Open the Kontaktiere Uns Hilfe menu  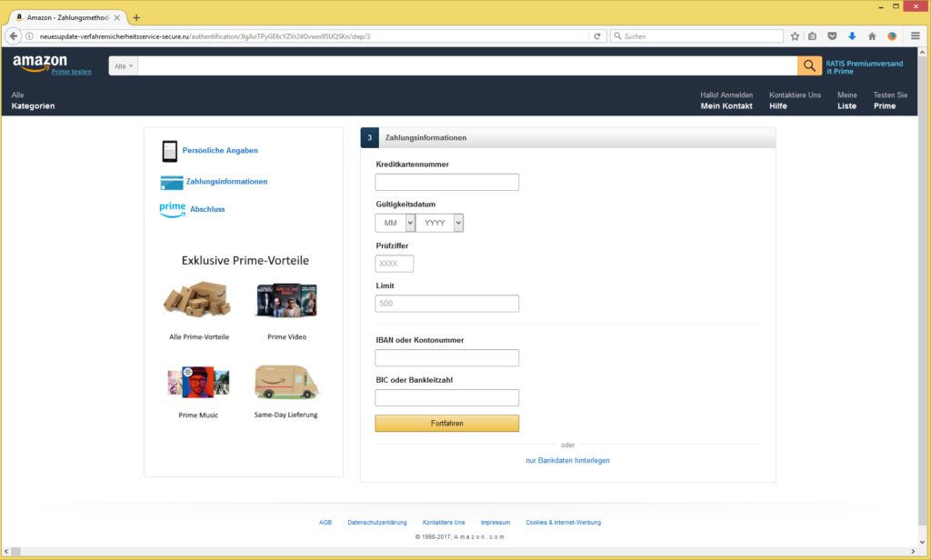point(794,100)
